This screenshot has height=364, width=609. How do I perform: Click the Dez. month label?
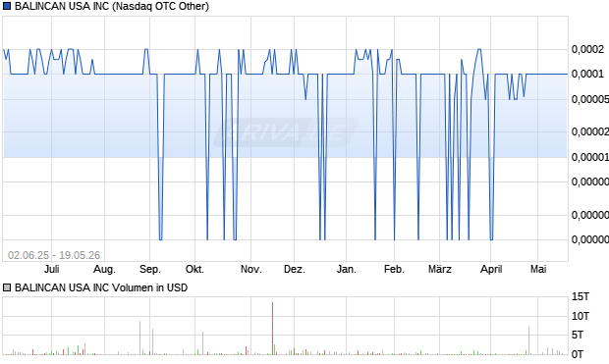click(x=295, y=269)
